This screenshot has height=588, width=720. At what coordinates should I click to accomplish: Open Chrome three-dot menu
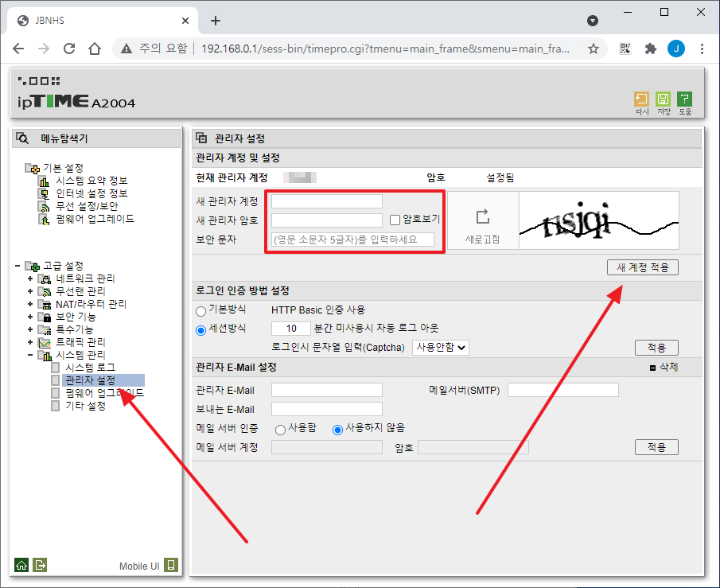tap(702, 49)
